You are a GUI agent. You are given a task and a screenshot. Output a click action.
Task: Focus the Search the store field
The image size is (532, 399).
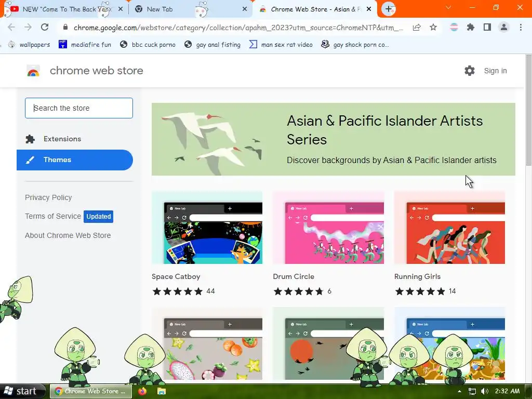click(x=79, y=108)
